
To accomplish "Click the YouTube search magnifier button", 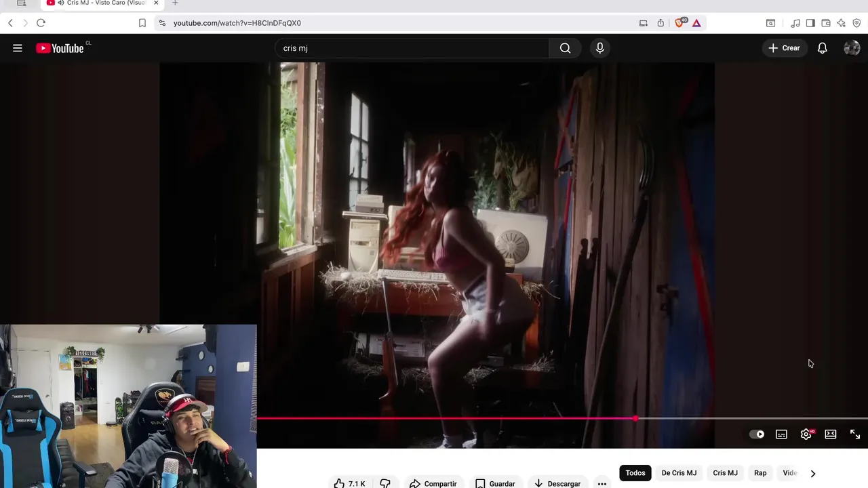I will point(565,48).
